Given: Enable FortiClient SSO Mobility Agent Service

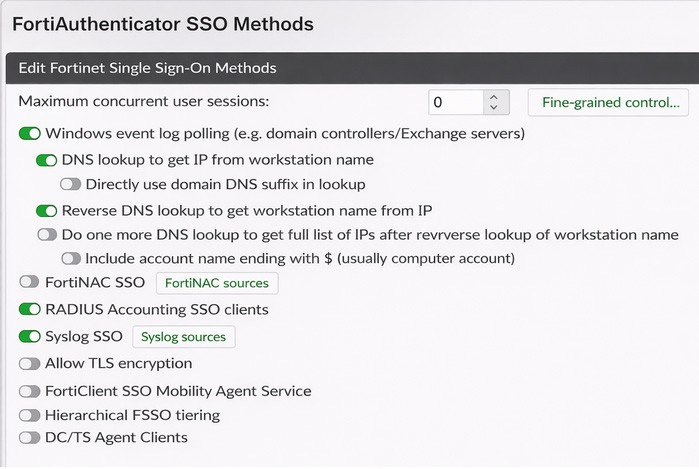Looking at the screenshot, I should pyautogui.click(x=30, y=391).
